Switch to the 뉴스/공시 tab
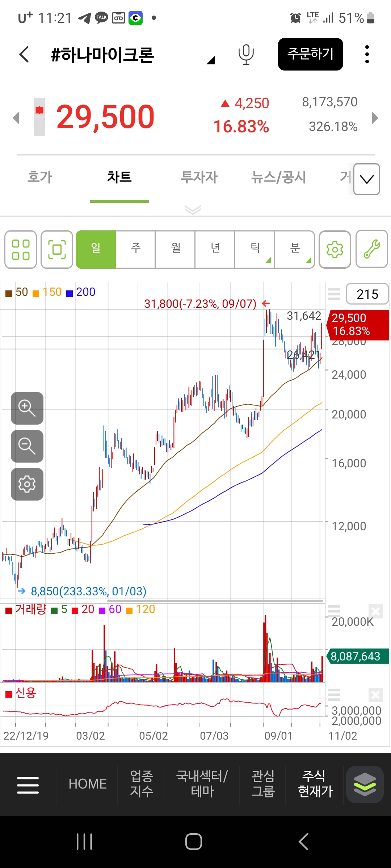This screenshot has width=391, height=868. click(x=278, y=177)
